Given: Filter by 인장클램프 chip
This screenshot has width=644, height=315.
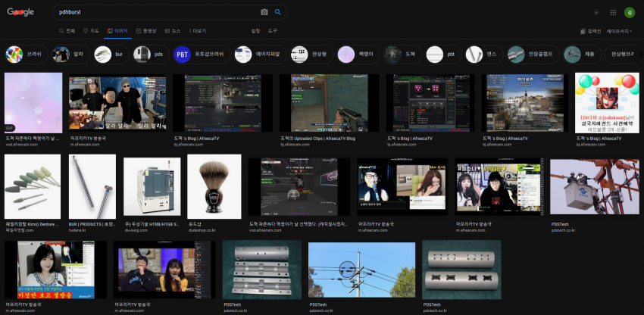Looking at the screenshot, I should point(533,55).
